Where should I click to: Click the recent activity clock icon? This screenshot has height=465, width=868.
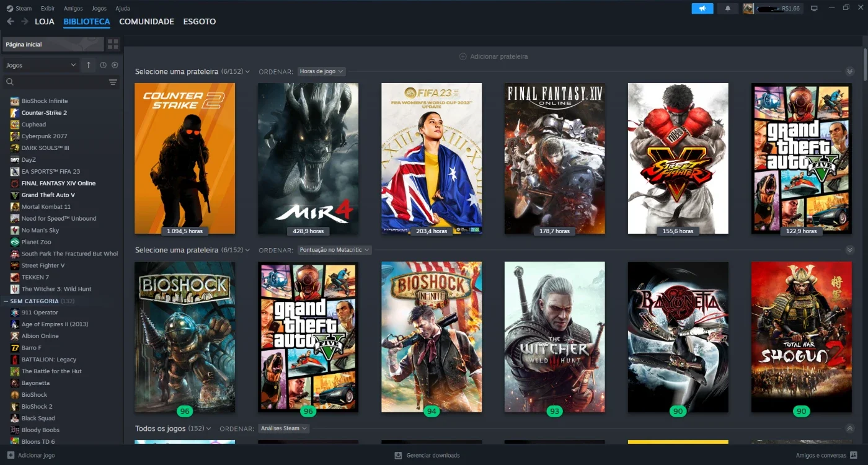click(x=104, y=65)
